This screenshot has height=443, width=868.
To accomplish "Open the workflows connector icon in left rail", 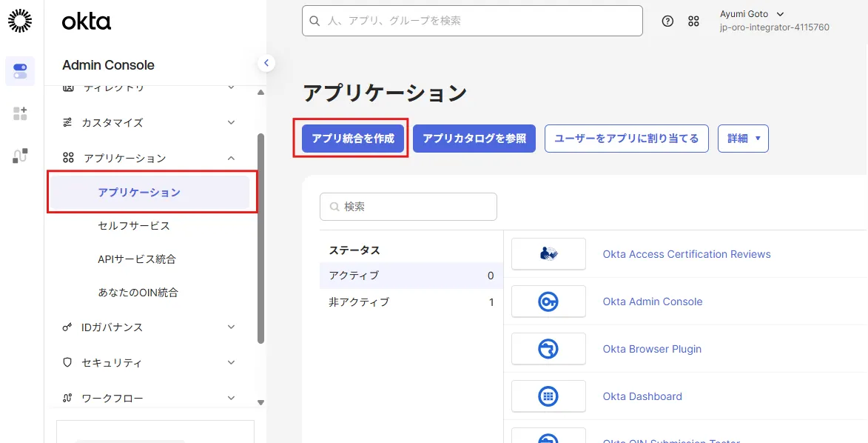I will (x=20, y=156).
